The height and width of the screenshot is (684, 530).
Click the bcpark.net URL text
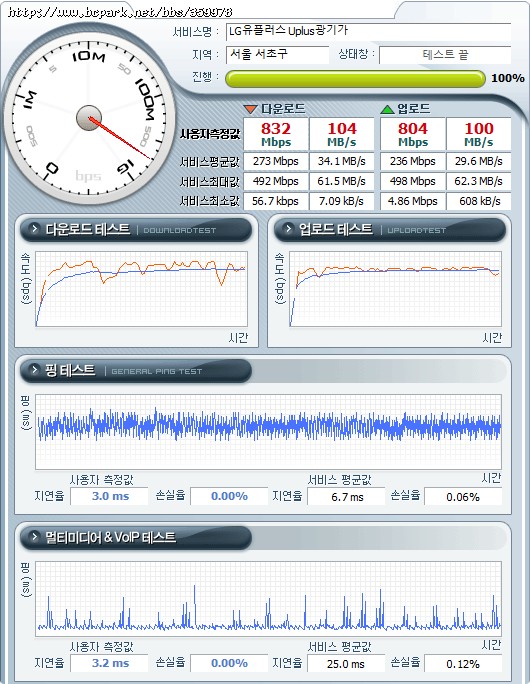click(120, 12)
